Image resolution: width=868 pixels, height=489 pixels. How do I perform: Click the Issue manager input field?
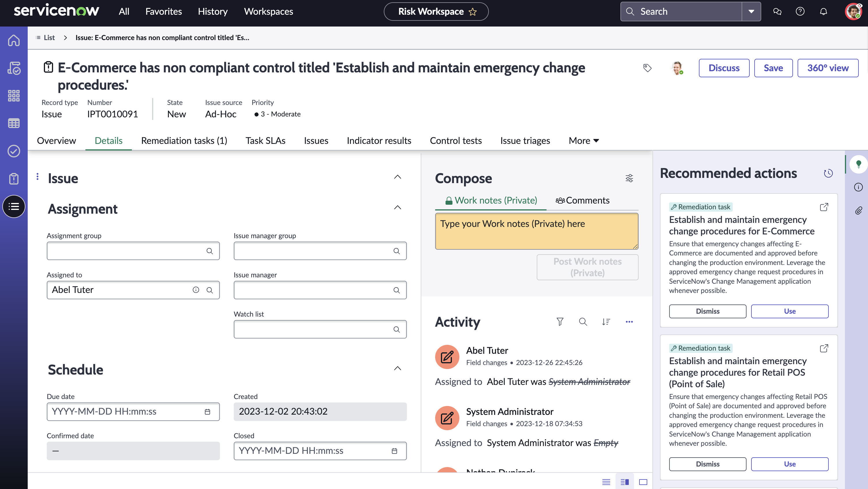[320, 290]
